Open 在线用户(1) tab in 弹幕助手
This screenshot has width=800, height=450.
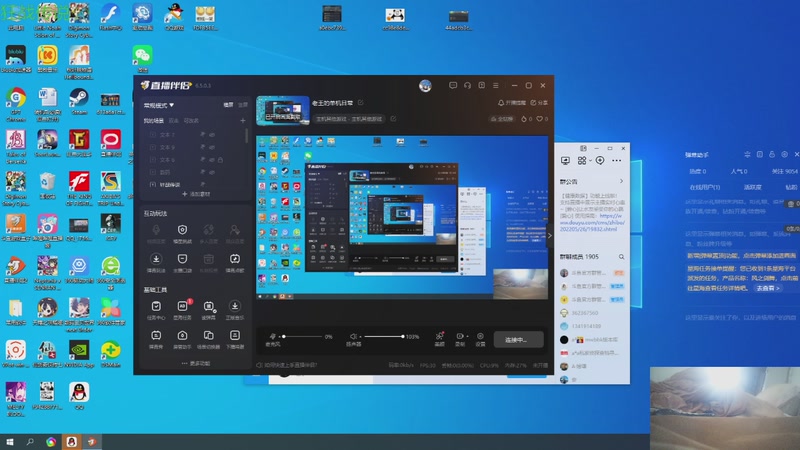pyautogui.click(x=705, y=187)
